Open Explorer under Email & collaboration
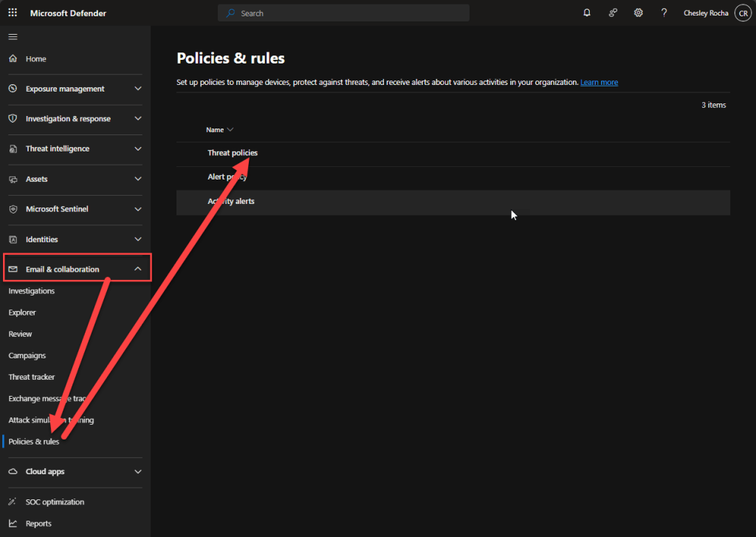Screen dimensions: 756x537 [22, 312]
